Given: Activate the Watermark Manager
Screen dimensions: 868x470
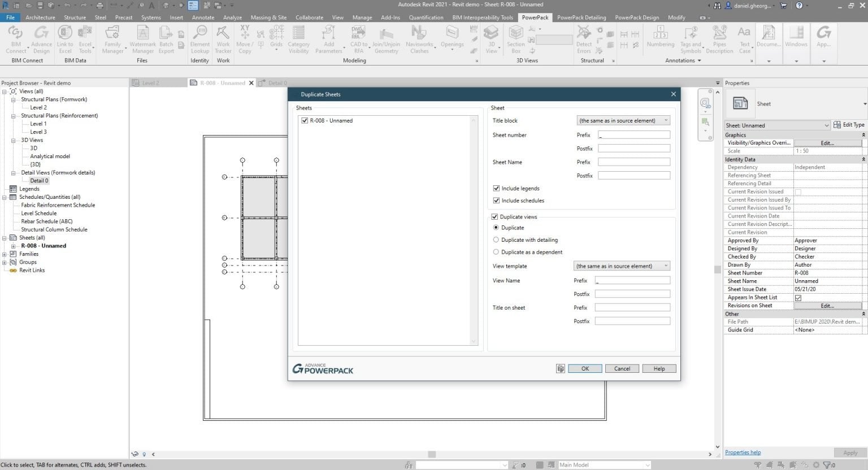Looking at the screenshot, I should 142,38.
